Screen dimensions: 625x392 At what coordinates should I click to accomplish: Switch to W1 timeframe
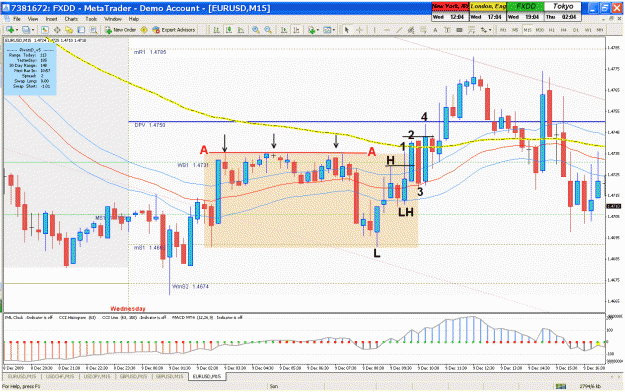(588, 30)
